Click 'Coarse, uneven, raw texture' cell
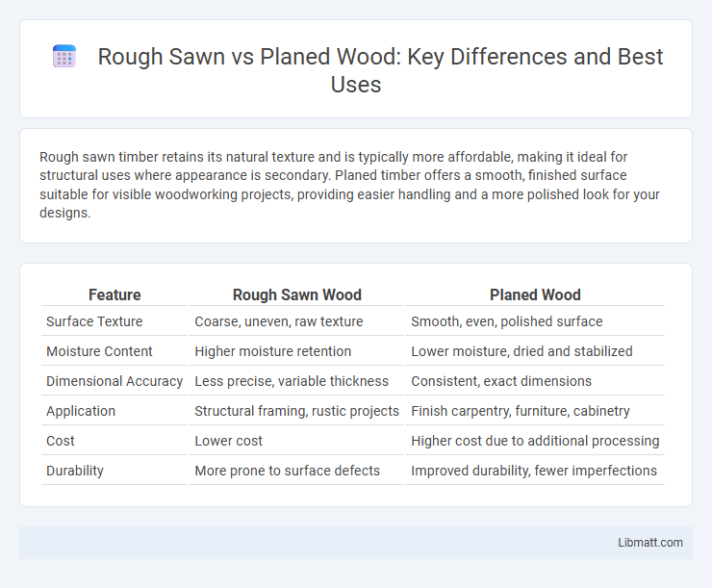 tap(279, 321)
